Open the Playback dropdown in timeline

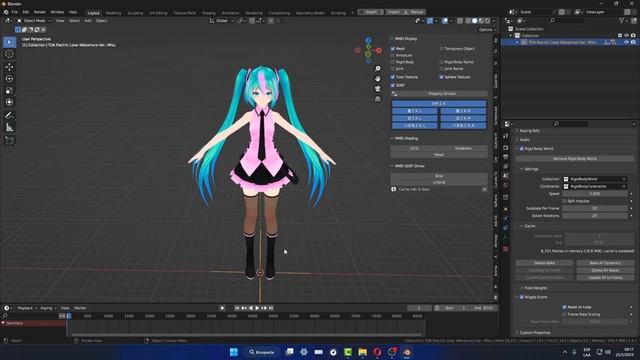[x=27, y=308]
